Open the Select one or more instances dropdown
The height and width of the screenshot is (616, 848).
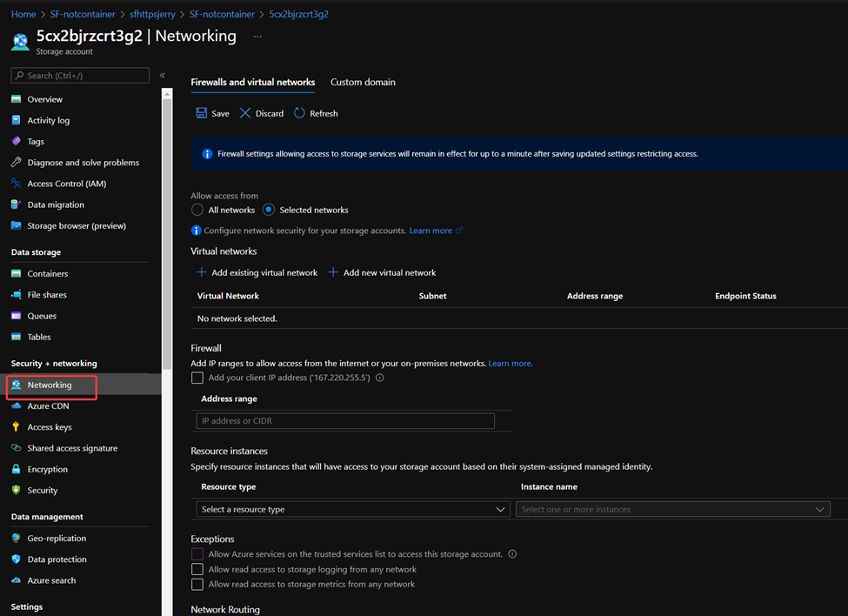click(673, 509)
